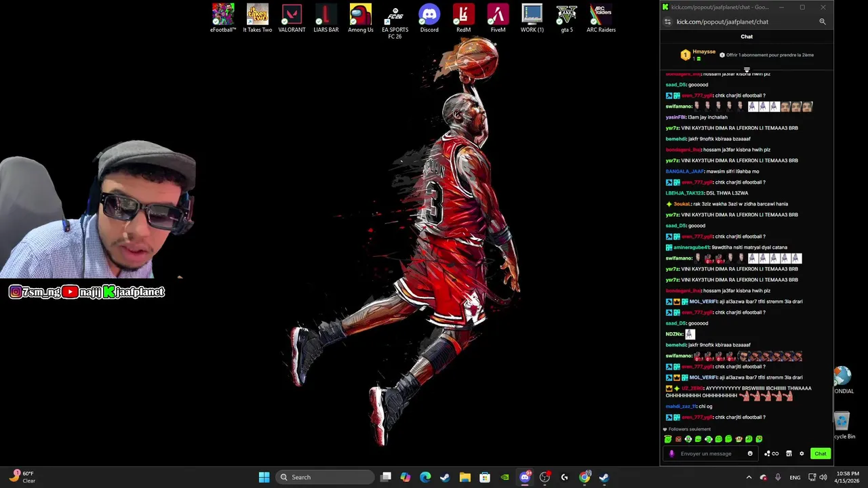Open NVIDIA app from the taskbar

(505, 477)
